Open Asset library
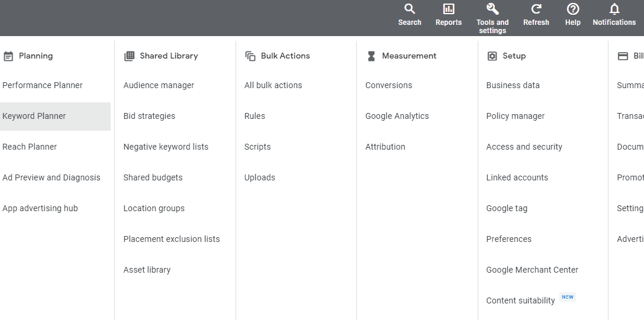The height and width of the screenshot is (320, 644). 147,270
